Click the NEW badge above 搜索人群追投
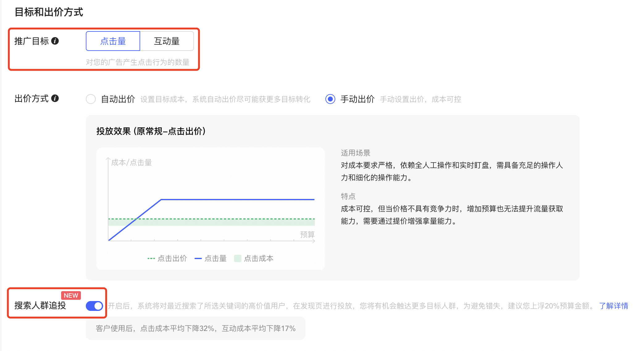Image resolution: width=644 pixels, height=351 pixels. [x=71, y=295]
